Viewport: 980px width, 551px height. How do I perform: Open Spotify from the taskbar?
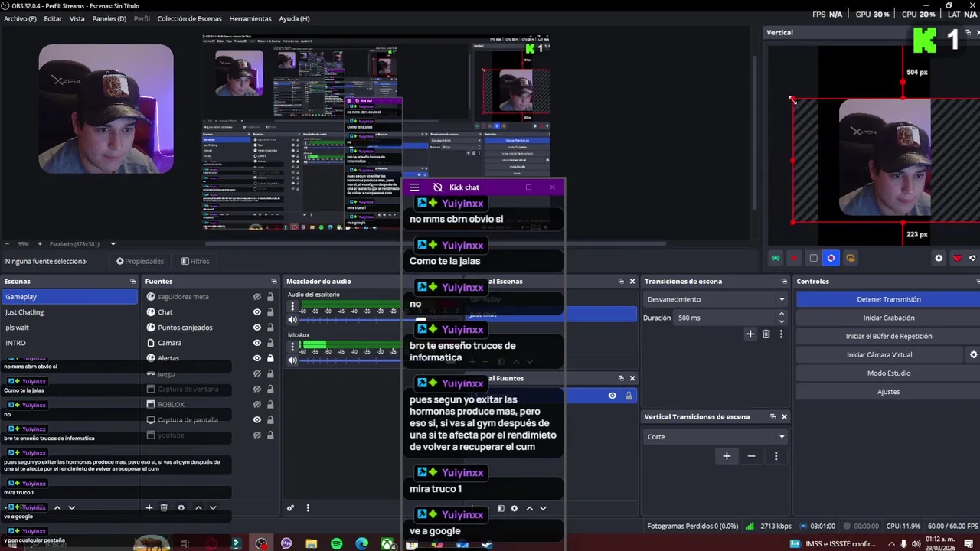click(x=337, y=543)
